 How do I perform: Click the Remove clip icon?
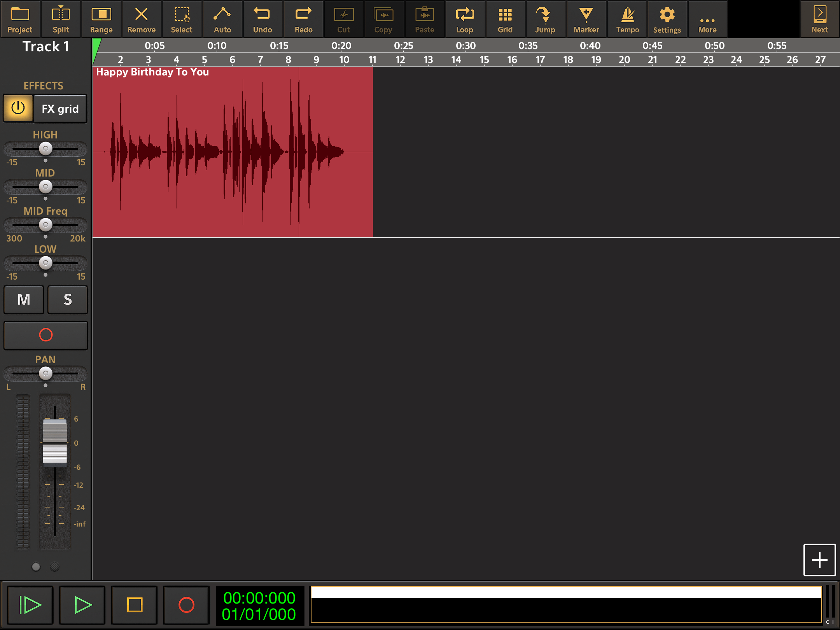coord(141,19)
